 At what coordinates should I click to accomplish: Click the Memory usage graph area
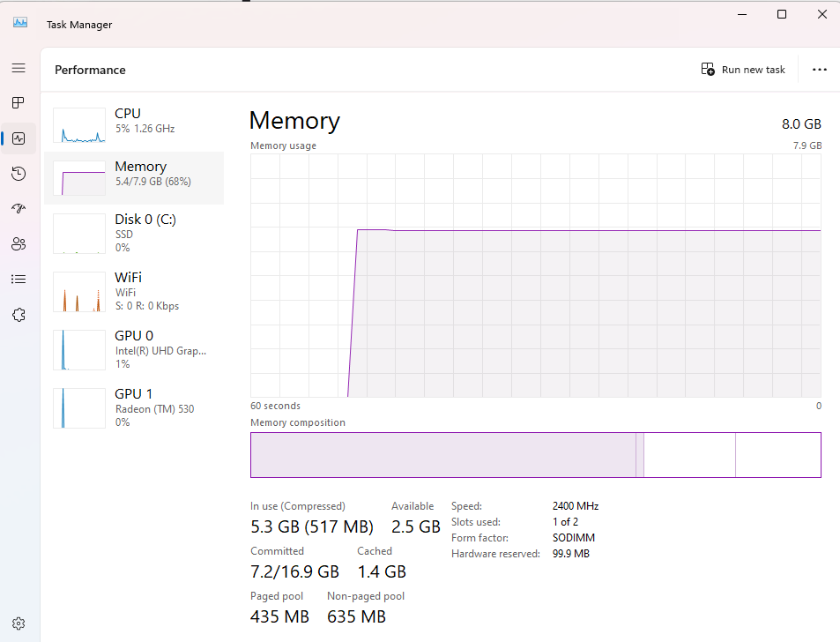coord(535,275)
